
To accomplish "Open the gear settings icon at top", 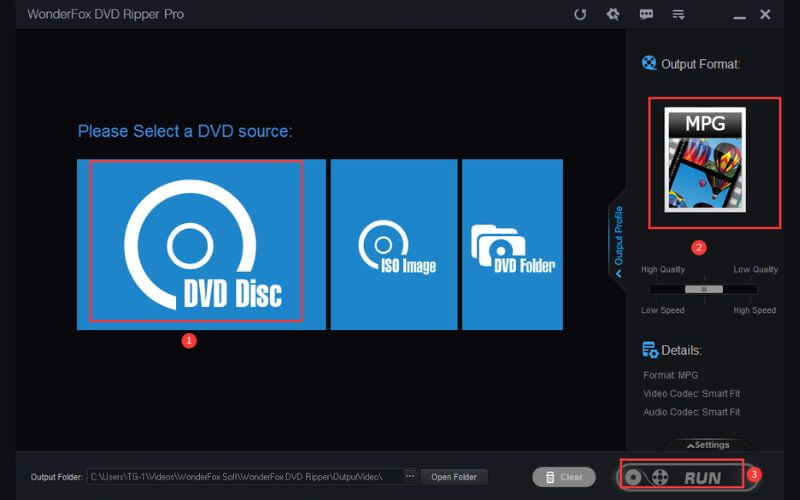I will pyautogui.click(x=613, y=14).
